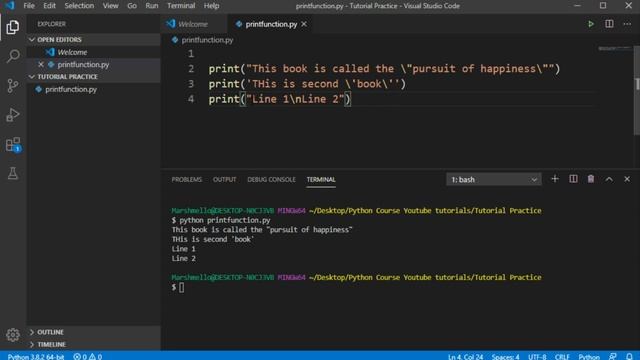Open the Extensions view
The height and width of the screenshot is (360, 640).
point(13,144)
